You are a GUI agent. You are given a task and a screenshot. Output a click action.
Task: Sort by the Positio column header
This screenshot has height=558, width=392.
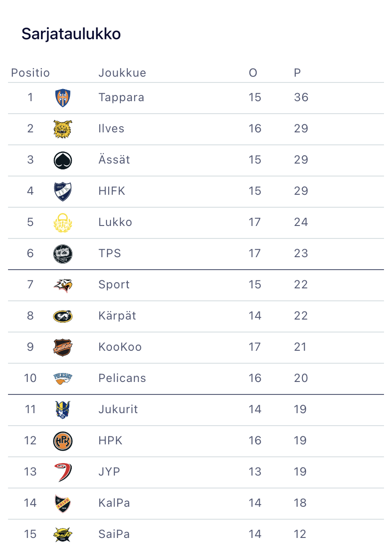pos(30,73)
